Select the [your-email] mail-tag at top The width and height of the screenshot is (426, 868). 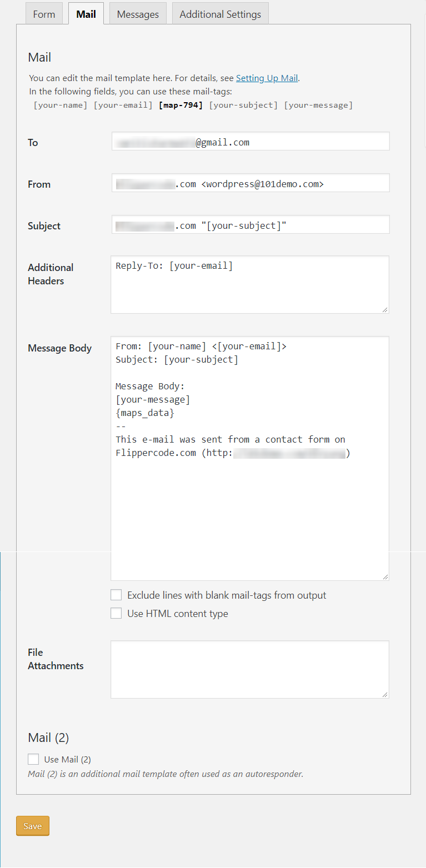(x=123, y=105)
